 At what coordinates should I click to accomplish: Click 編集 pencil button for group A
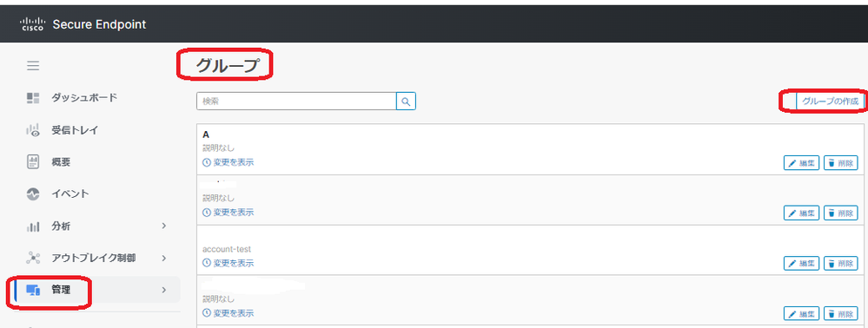coord(802,163)
